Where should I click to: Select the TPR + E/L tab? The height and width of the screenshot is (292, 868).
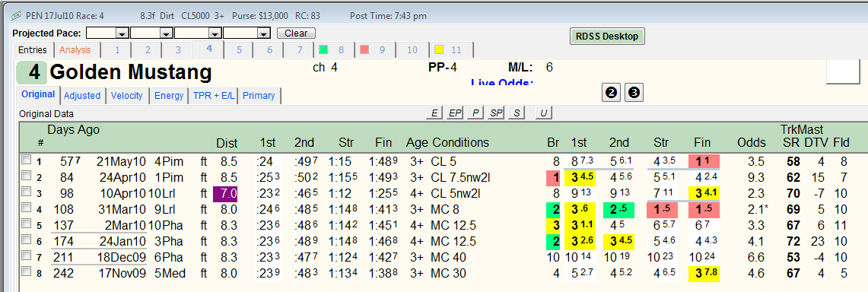pos(214,96)
